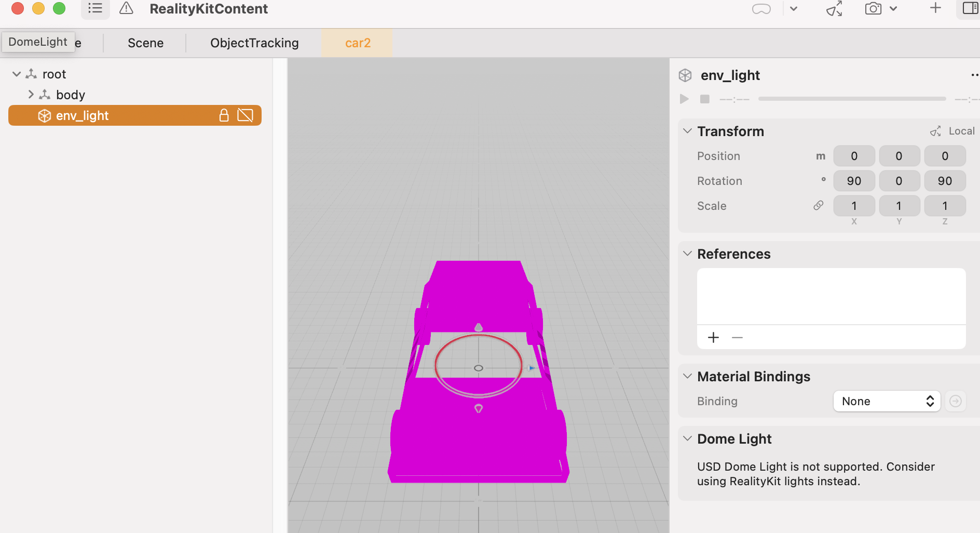
Task: Click the Local coordinate space button
Action: coord(953,131)
